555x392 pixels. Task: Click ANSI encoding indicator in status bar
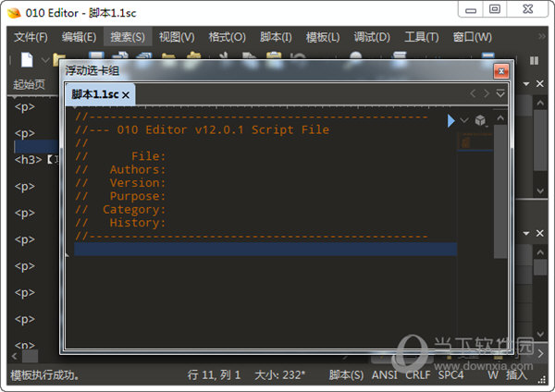tap(385, 375)
